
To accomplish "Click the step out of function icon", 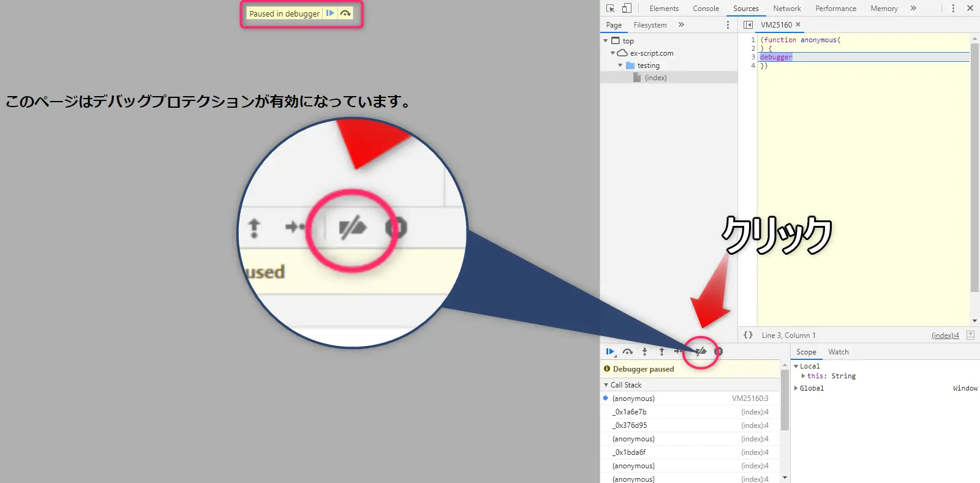I will tap(661, 351).
